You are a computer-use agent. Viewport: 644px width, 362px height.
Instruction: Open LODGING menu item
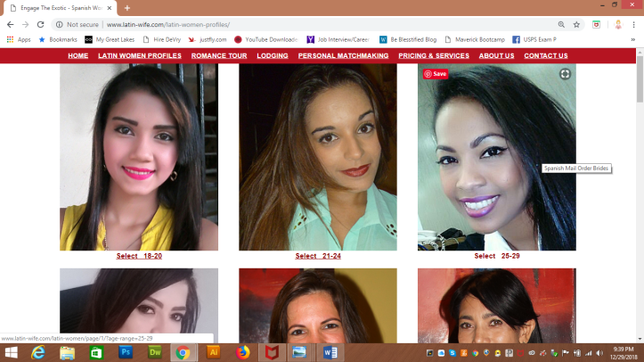[273, 56]
